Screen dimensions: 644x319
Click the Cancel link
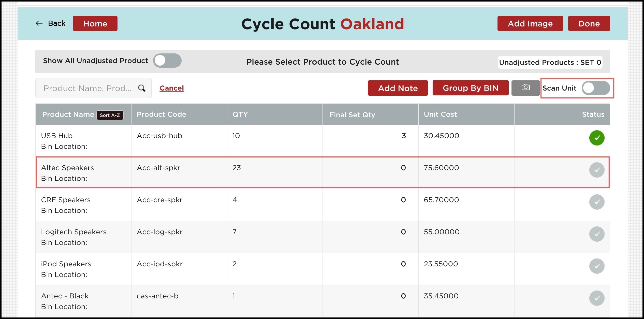(x=171, y=88)
